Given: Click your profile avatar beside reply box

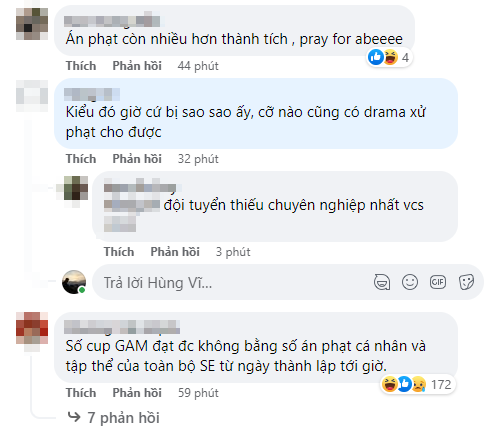Looking at the screenshot, I should click(74, 282).
